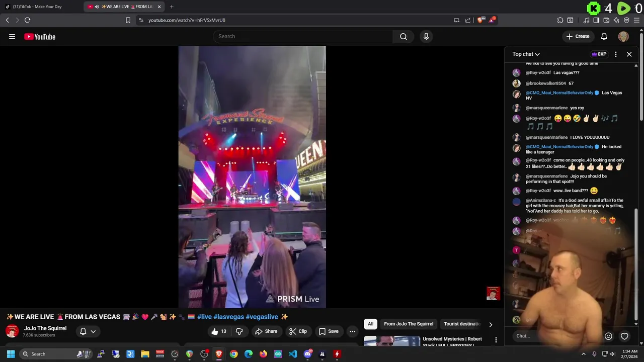
Task: Go to the YouTube home logo
Action: (x=40, y=37)
